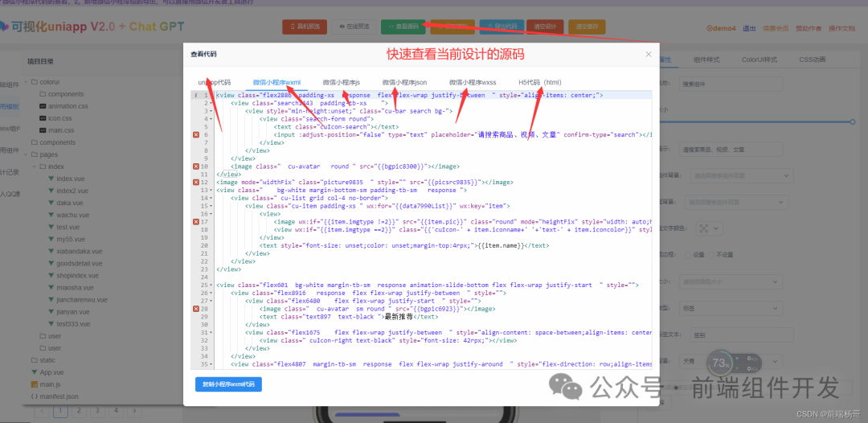Click error marker on code line 17
This screenshot has width=868, height=423.
pos(196,221)
